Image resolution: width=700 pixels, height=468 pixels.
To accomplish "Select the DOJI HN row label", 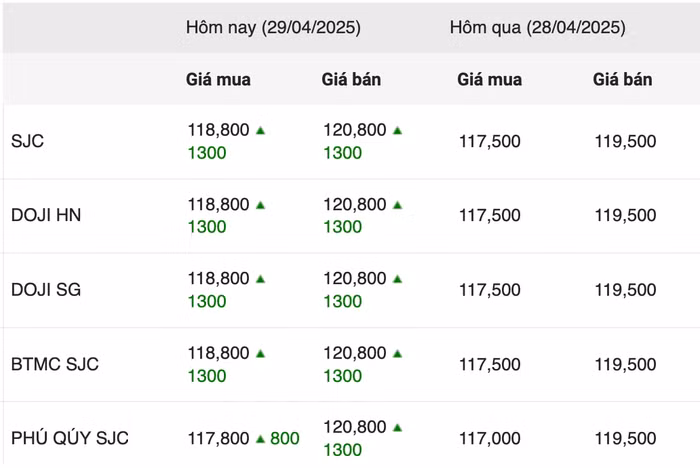I will [x=46, y=215].
